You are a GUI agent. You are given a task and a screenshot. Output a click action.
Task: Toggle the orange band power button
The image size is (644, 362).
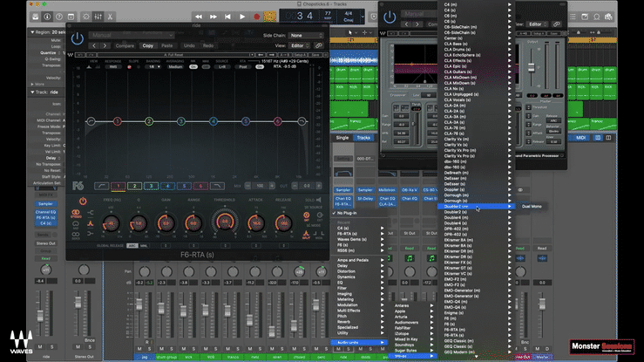click(83, 201)
